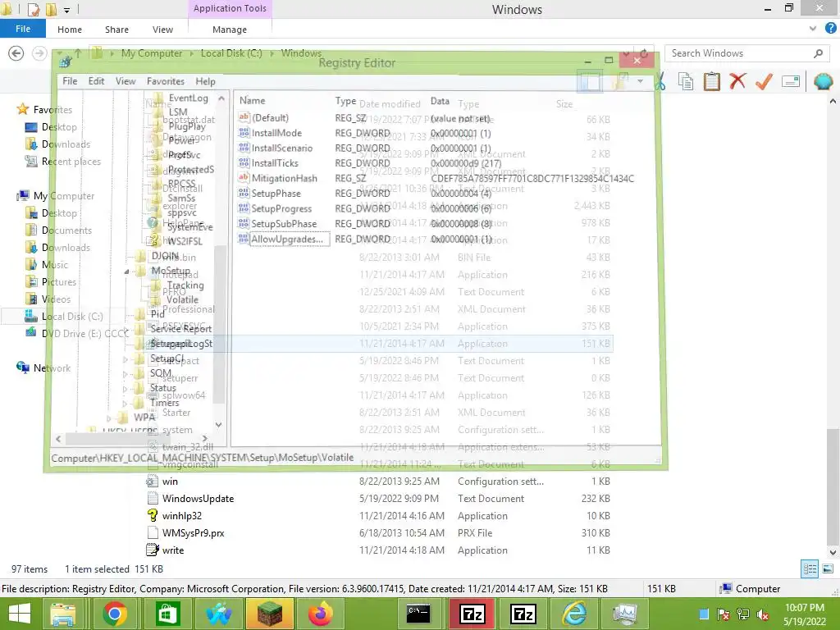Click the Properties card icon in Explorer toolbar
The image size is (840, 630).
[791, 81]
